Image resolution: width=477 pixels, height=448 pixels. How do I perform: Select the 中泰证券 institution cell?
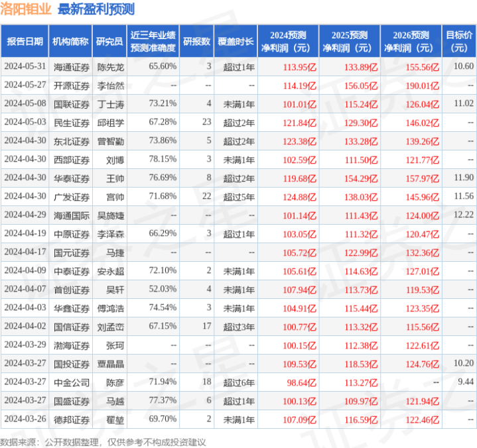(72, 271)
